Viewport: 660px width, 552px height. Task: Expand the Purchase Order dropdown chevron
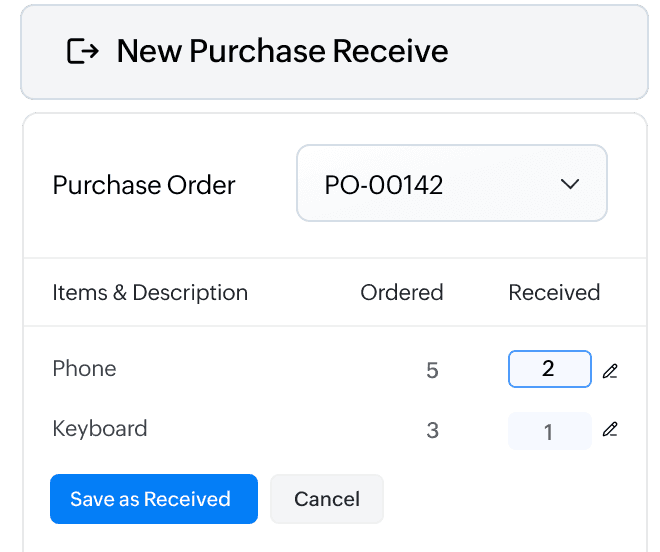tap(570, 184)
